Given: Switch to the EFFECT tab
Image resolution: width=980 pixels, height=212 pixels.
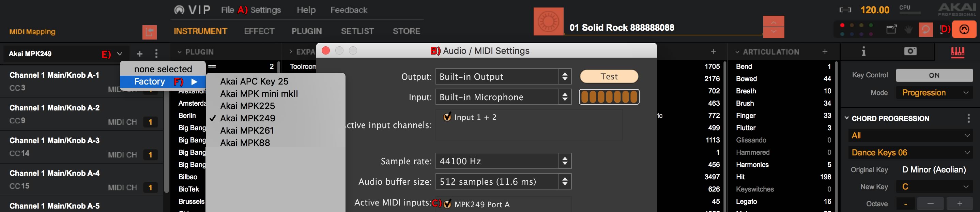Looking at the screenshot, I should (x=259, y=31).
